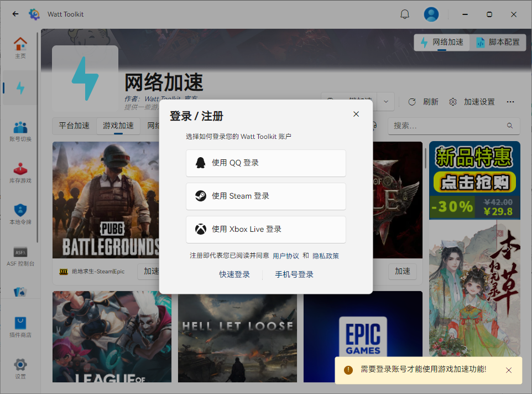Open Account Switch (账号切换) in sidebar
Screen dimensions: 532x394
coord(20,131)
